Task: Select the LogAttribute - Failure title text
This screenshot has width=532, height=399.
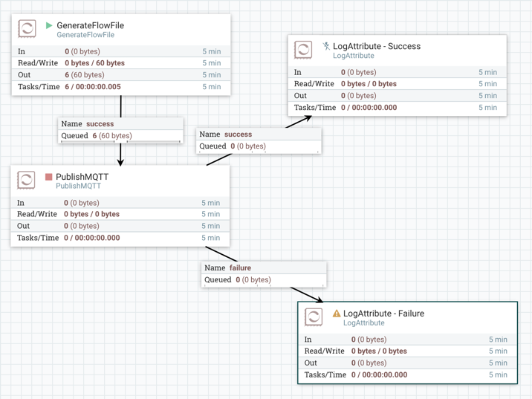Action: click(x=383, y=314)
